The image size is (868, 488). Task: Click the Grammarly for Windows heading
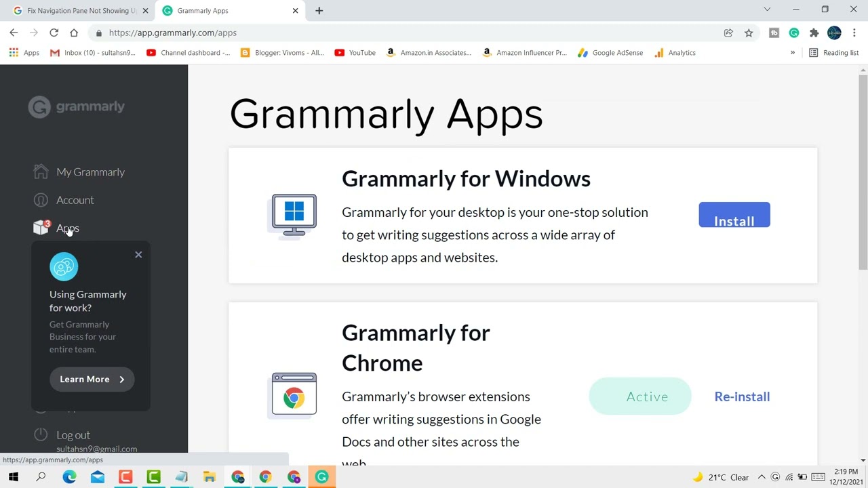(x=466, y=179)
